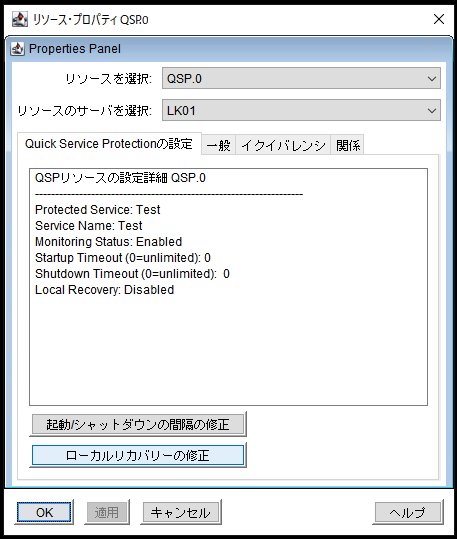Click the キャンセル button
Viewport: 457px width, 539px height.
coord(181,513)
